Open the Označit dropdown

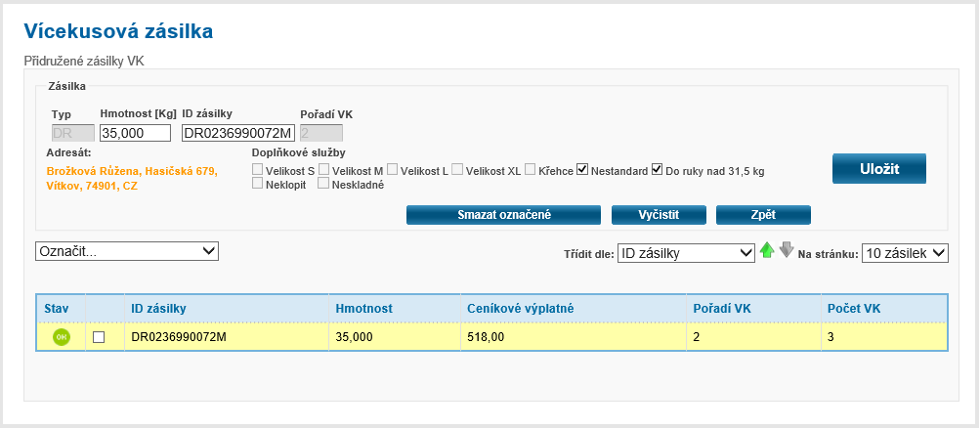127,251
